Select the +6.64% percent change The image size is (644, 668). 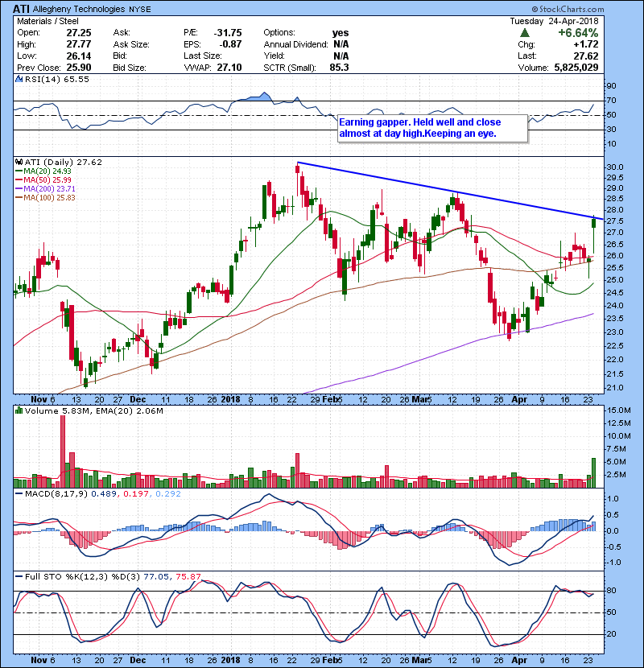578,33
